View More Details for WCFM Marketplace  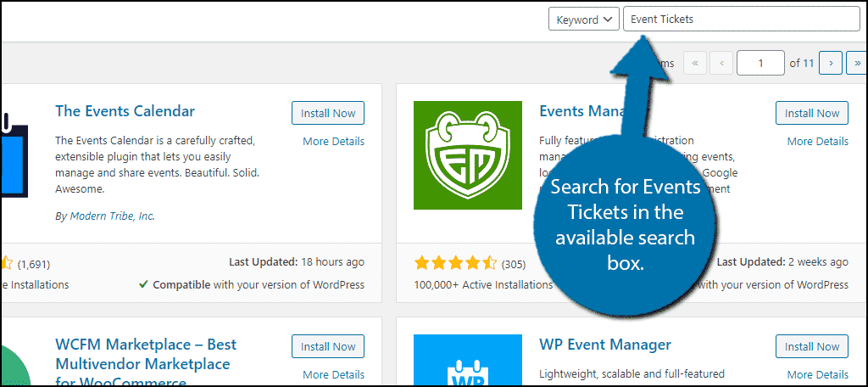[x=333, y=375]
